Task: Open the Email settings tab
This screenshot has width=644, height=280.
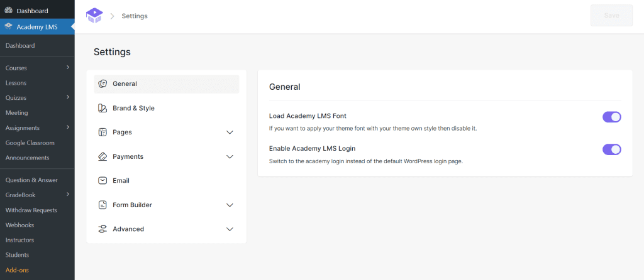Action: click(166, 180)
